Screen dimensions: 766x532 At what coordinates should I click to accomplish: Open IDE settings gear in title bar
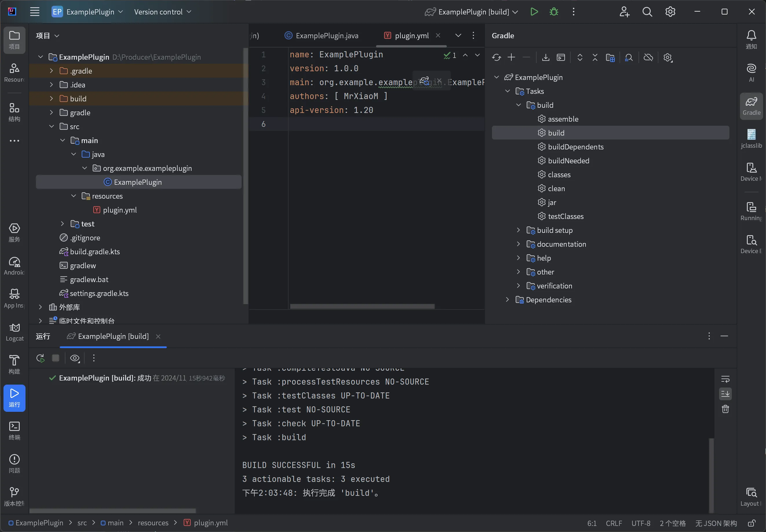point(670,12)
